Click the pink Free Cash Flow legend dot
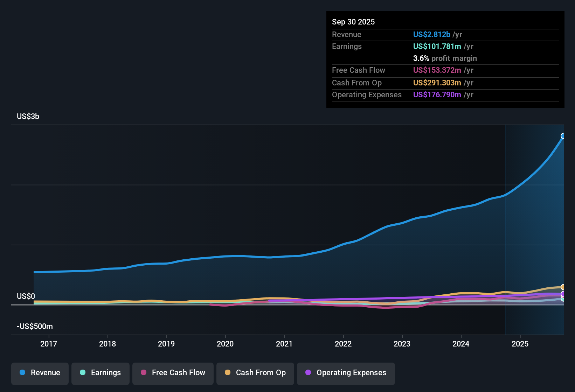The width and height of the screenshot is (575, 392). 143,373
